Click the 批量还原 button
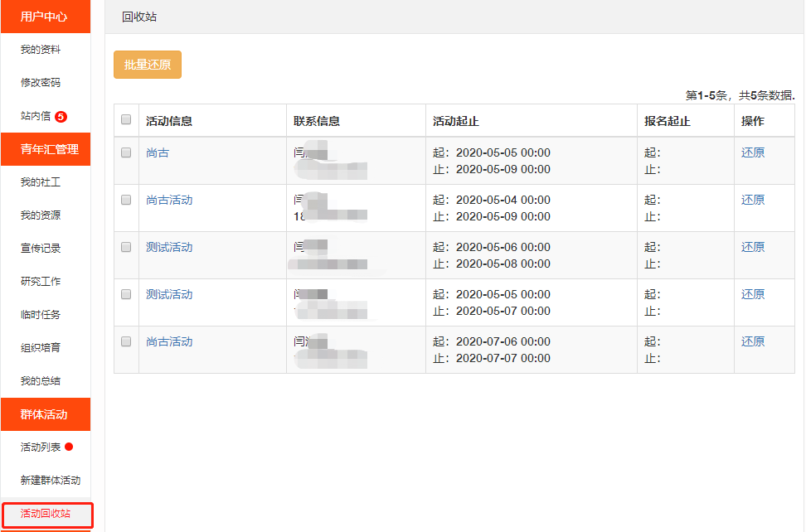Viewport: 806px width, 532px height. coord(148,65)
